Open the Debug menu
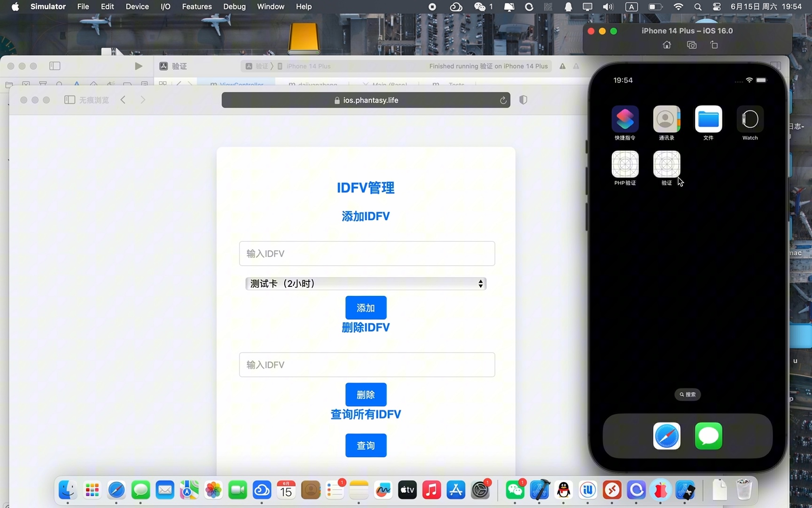The width and height of the screenshot is (812, 508). click(234, 7)
